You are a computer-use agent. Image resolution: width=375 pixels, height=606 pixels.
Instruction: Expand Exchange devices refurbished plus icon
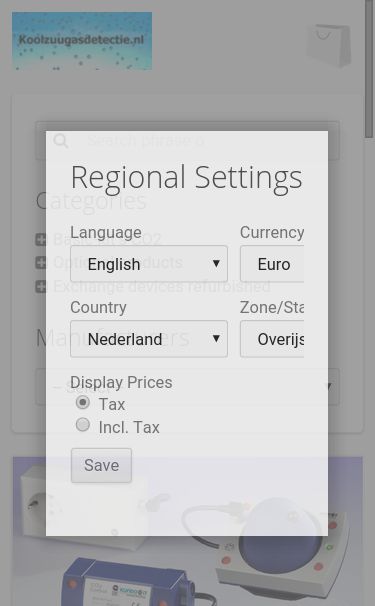[x=41, y=286]
